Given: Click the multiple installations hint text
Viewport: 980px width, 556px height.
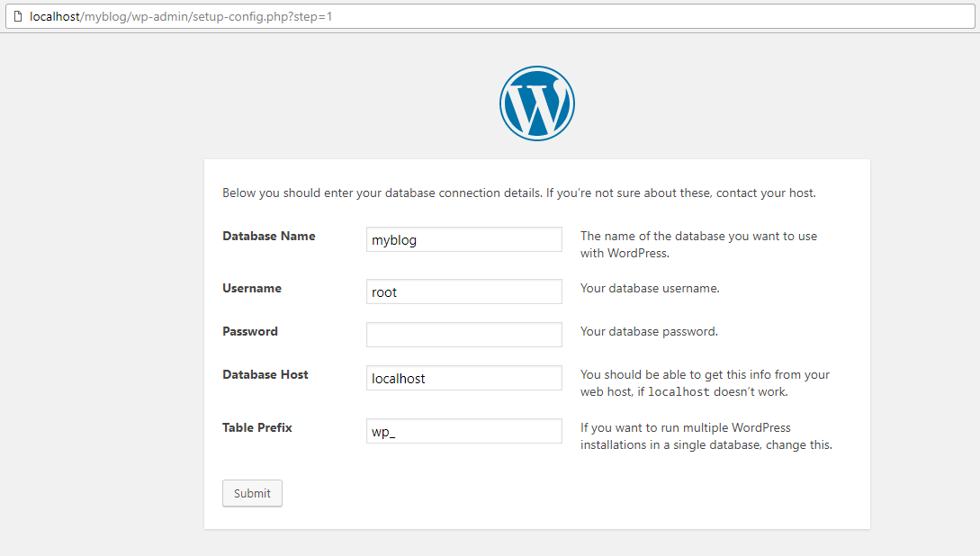Looking at the screenshot, I should click(706, 436).
